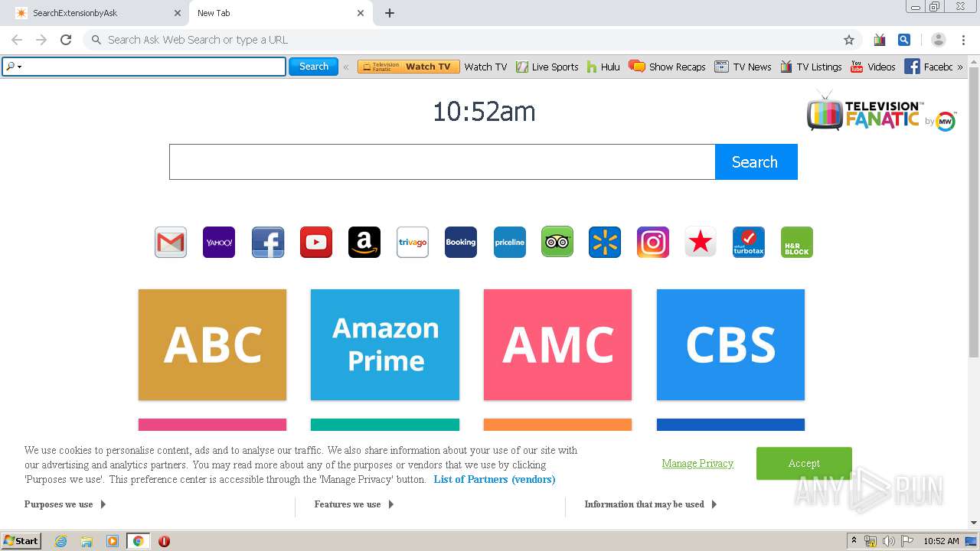
Task: Open the media player taskbar icon
Action: 113,541
